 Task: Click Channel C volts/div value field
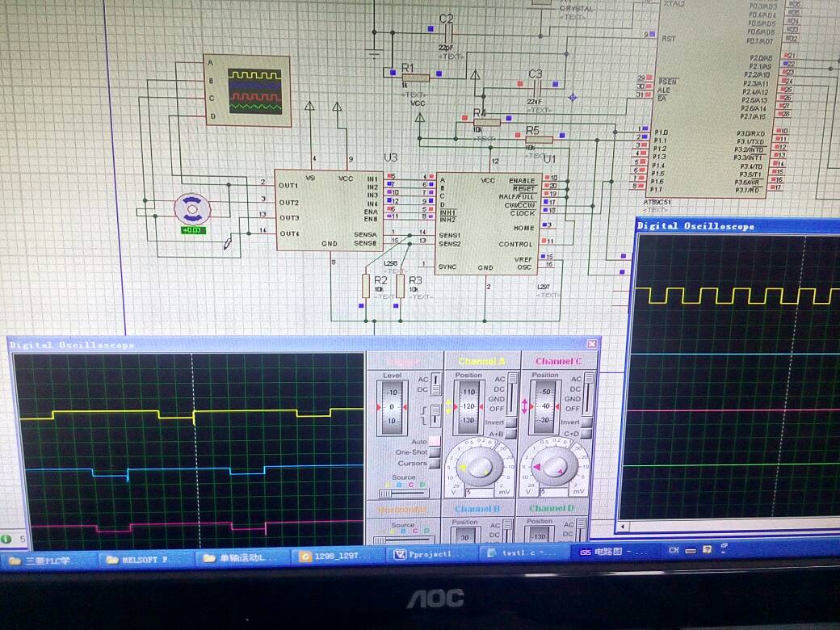point(553,491)
